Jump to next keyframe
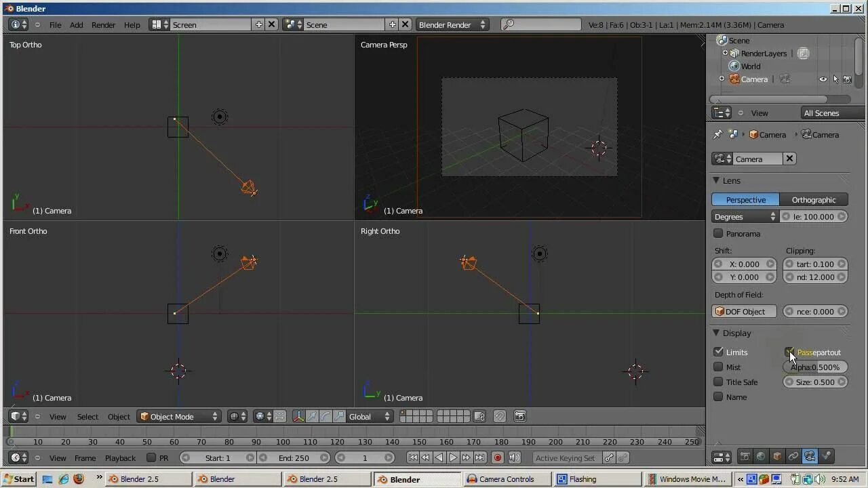Viewport: 868px width, 488px height. click(467, 457)
